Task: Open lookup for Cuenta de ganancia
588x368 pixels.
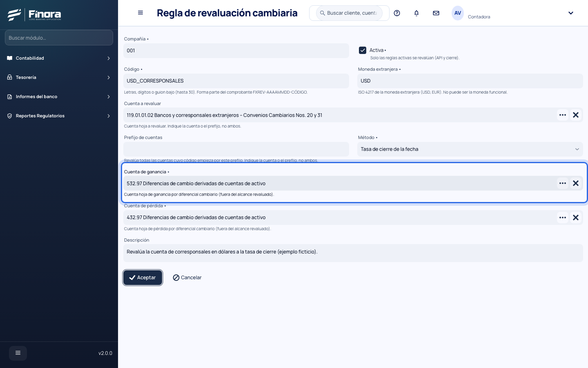Action: (563, 183)
